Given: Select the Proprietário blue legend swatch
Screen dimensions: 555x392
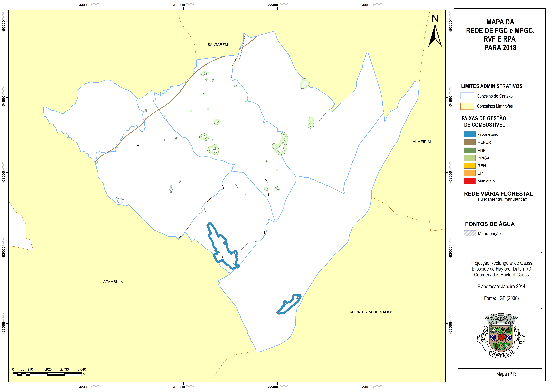Looking at the screenshot, I should point(470,134).
